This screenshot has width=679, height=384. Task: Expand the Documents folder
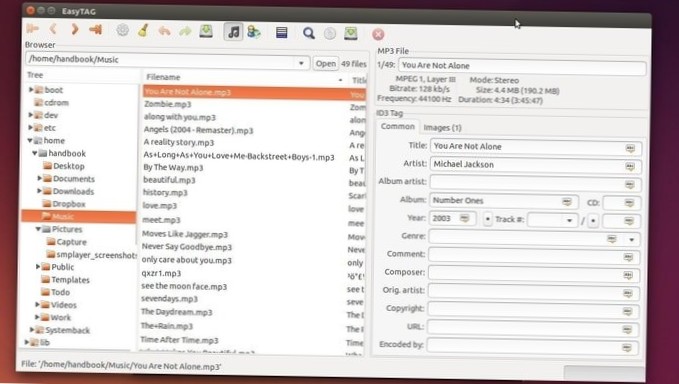tap(39, 178)
